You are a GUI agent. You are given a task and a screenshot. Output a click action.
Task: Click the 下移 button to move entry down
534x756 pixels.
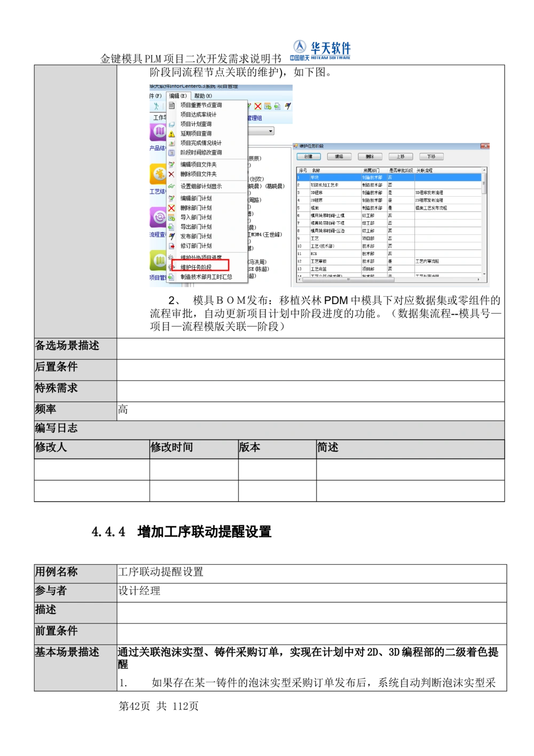(x=431, y=157)
